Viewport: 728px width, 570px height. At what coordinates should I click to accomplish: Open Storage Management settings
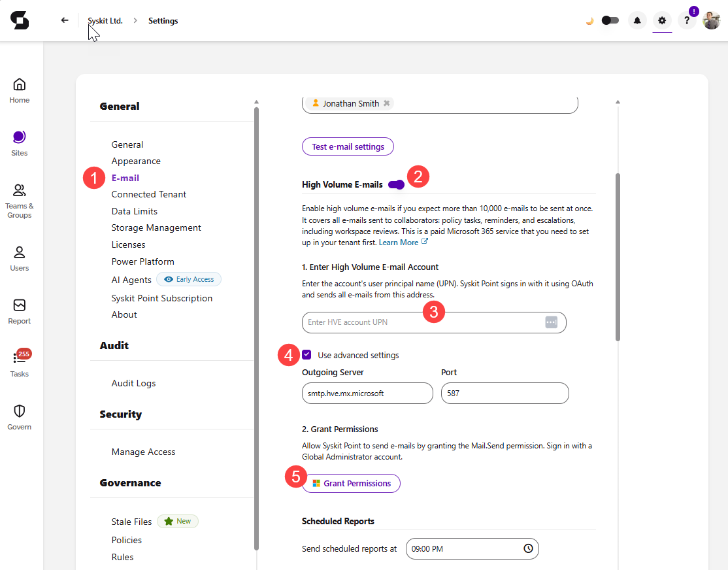(x=156, y=227)
